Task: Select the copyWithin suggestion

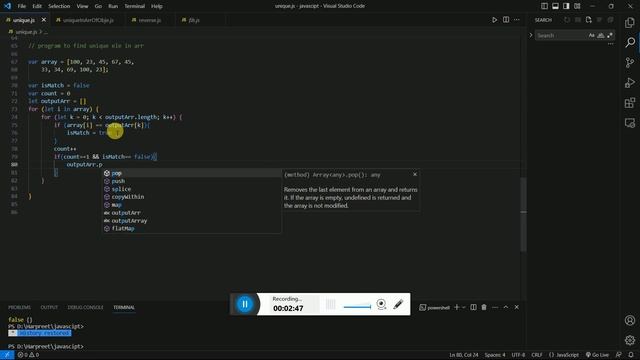Action: click(191, 197)
